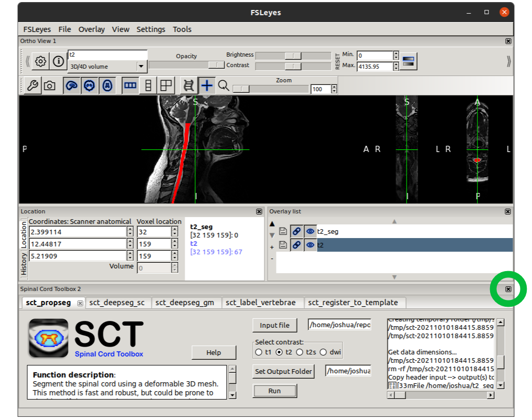
Task: Toggle the sagittal canvas brain icon
Action: click(72, 85)
